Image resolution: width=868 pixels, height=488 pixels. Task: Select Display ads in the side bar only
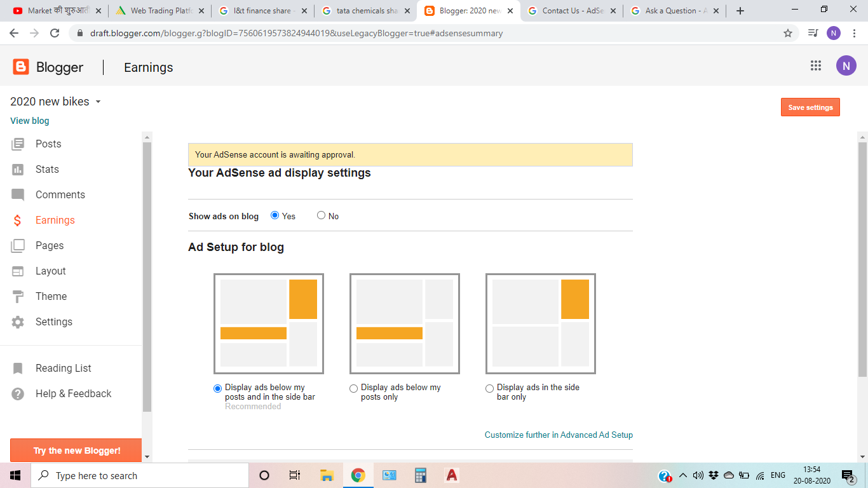489,388
